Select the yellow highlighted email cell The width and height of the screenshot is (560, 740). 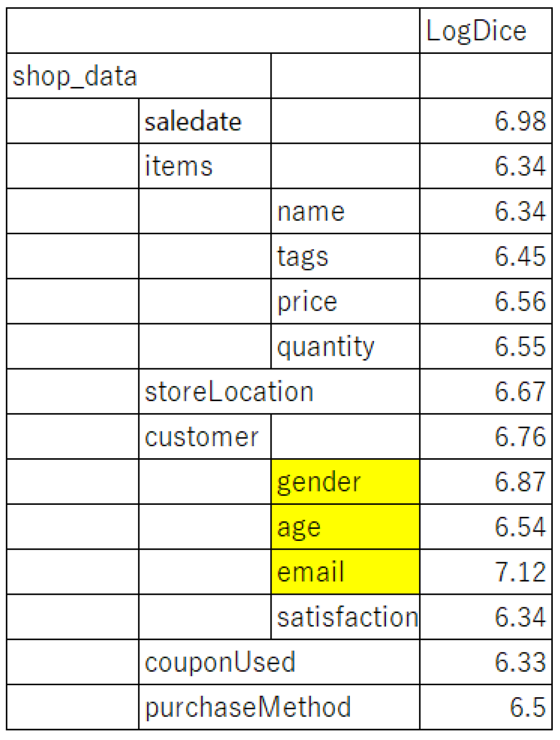[x=345, y=572]
